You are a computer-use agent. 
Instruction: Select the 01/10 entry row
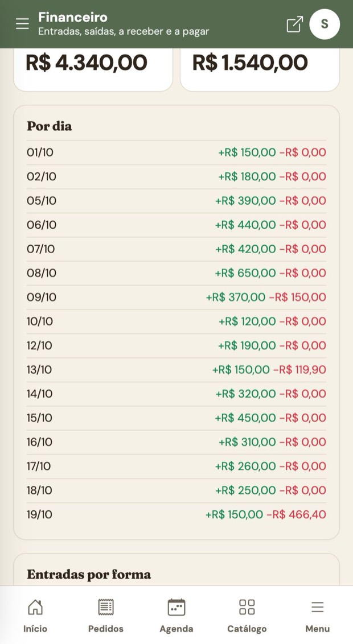pos(176,153)
